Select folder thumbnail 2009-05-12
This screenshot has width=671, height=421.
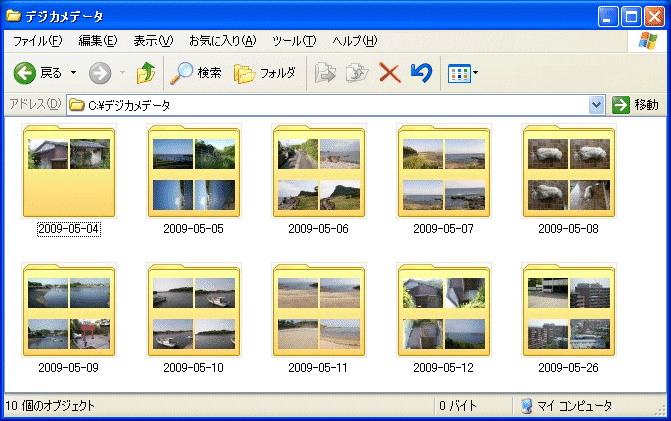(x=444, y=310)
